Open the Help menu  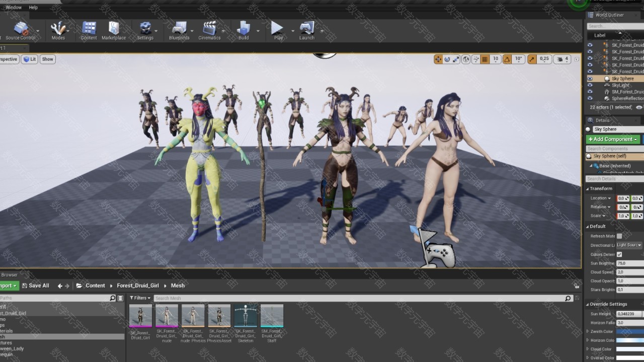33,8
